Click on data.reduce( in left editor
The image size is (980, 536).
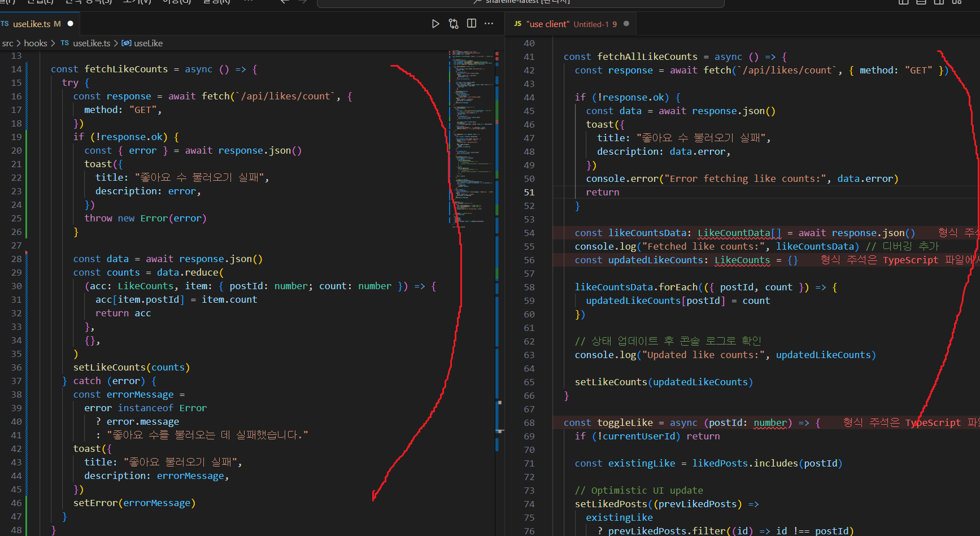point(190,272)
